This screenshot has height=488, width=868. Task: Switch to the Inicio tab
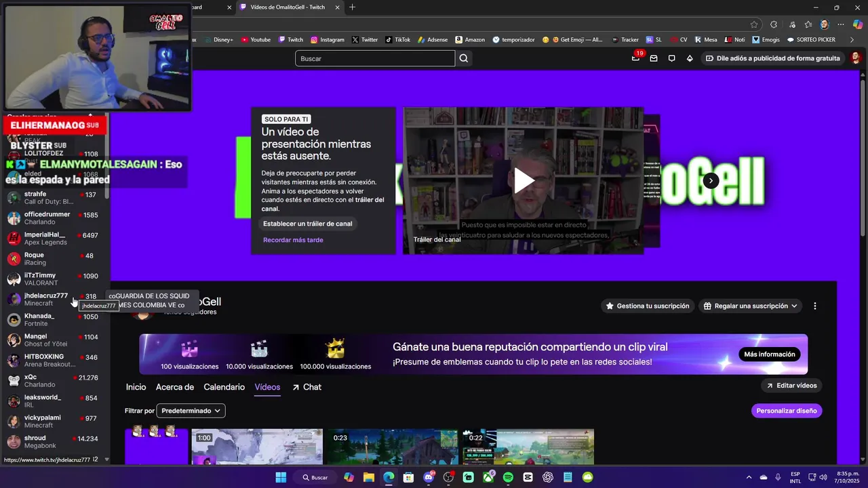pos(136,387)
